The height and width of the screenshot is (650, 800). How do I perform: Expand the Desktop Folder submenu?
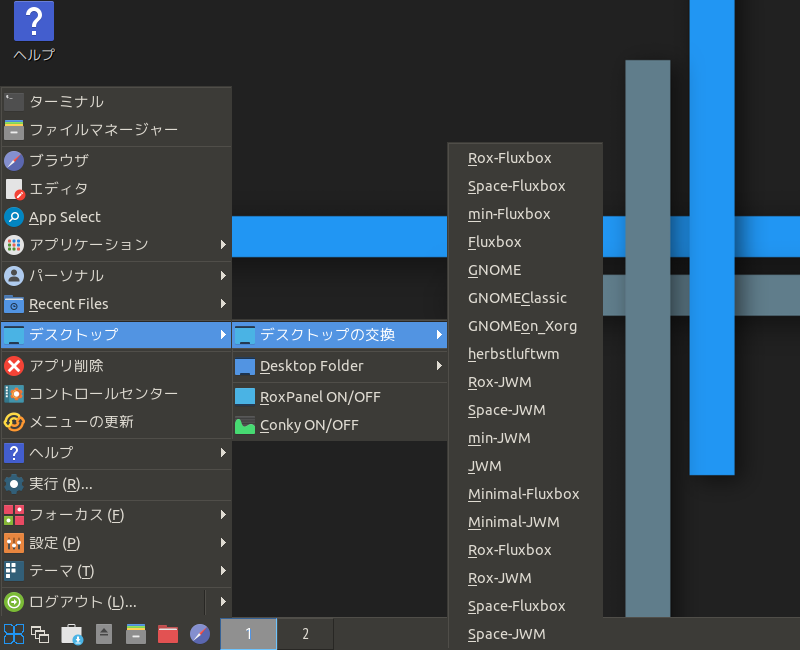340,366
